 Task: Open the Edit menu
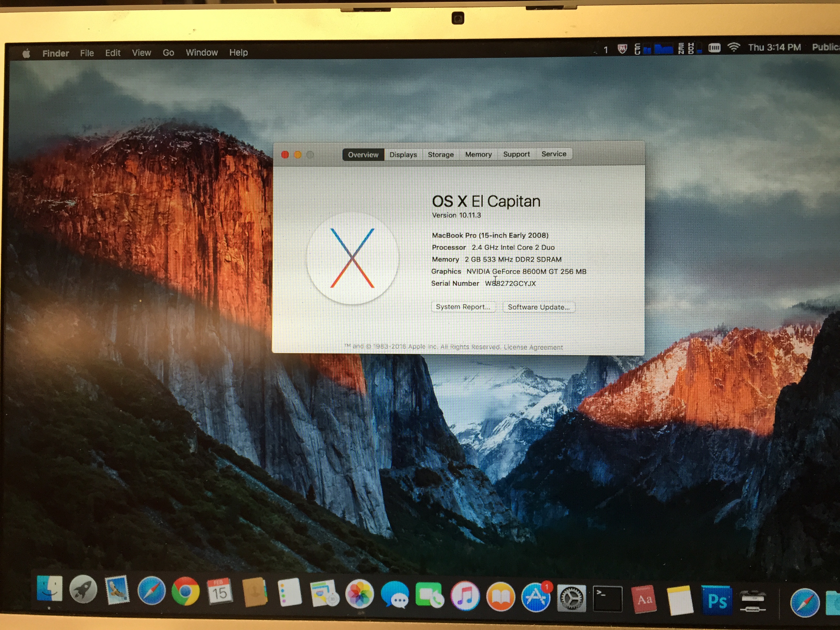point(113,53)
